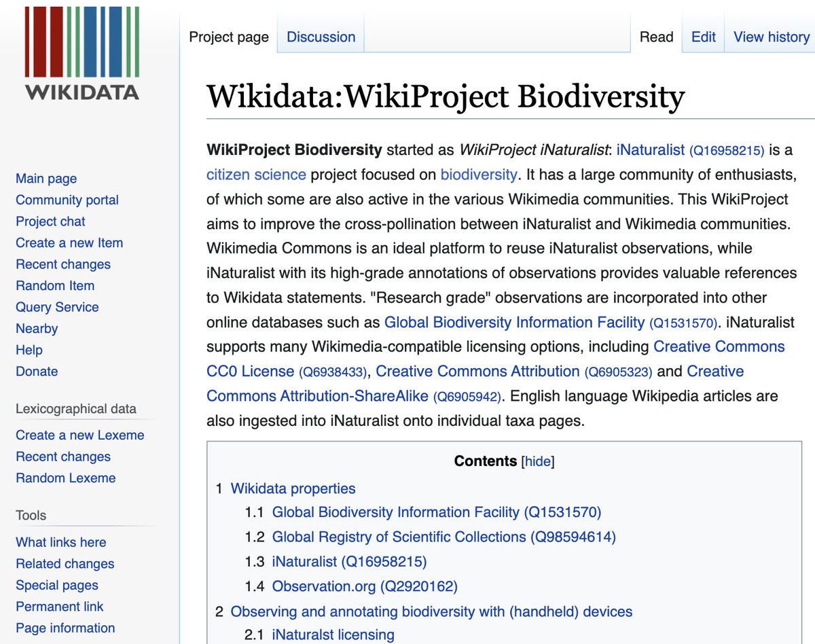Open the Help sidebar link
Viewport: 815px width, 644px height.
click(x=29, y=350)
